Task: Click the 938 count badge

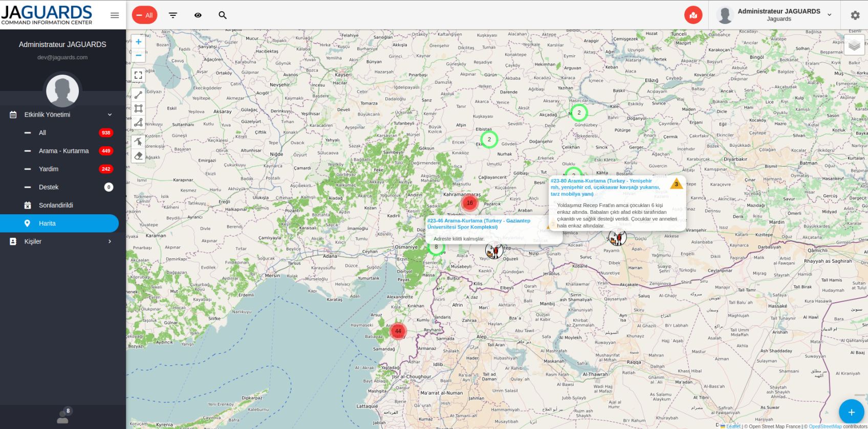Action: [x=106, y=132]
